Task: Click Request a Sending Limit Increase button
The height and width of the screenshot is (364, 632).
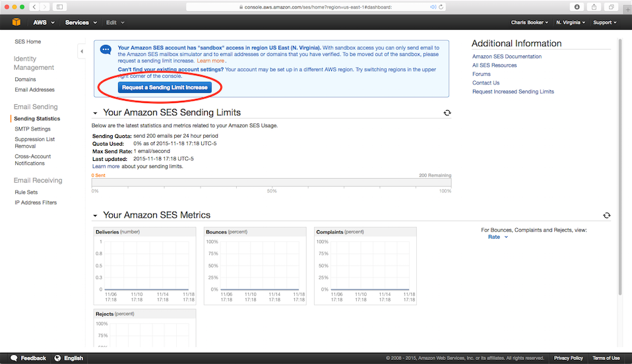Action: pos(165,88)
